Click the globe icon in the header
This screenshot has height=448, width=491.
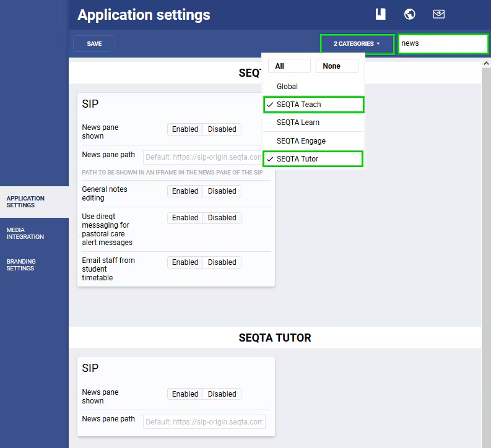pyautogui.click(x=410, y=14)
